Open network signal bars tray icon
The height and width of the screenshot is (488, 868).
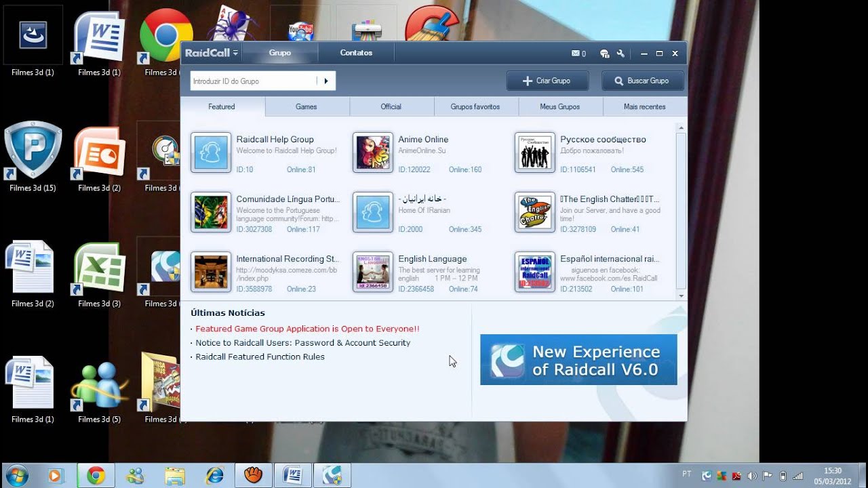(798, 476)
